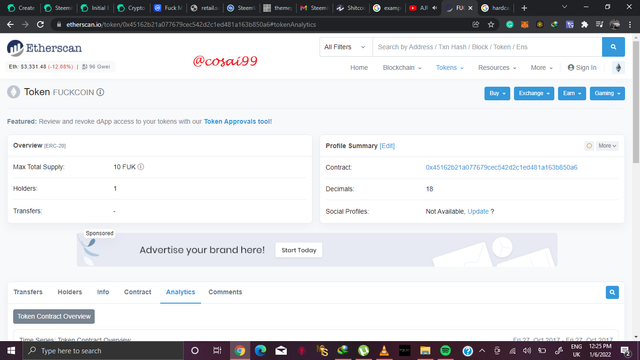Click the volume icon in system tray

coord(527,351)
